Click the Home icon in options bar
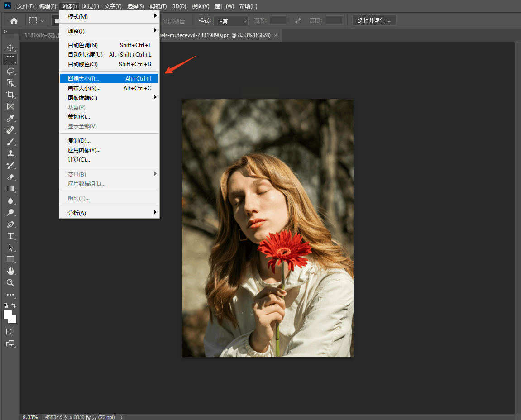Screen dimensions: 521x420 14,20
